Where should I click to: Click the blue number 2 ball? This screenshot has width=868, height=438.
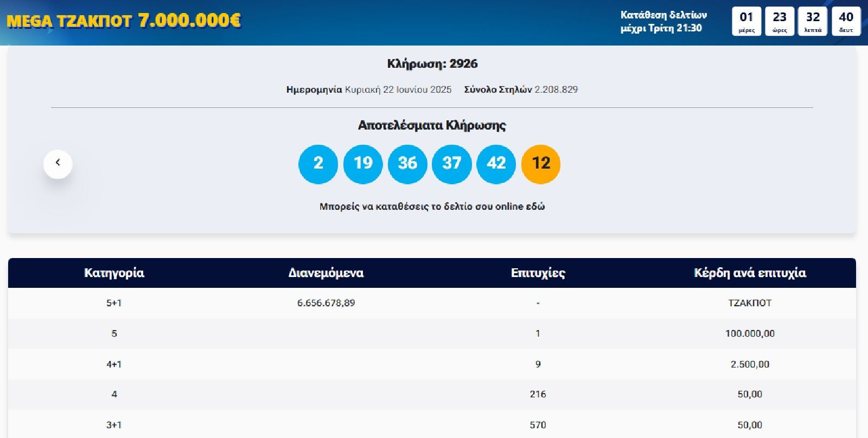pyautogui.click(x=318, y=164)
